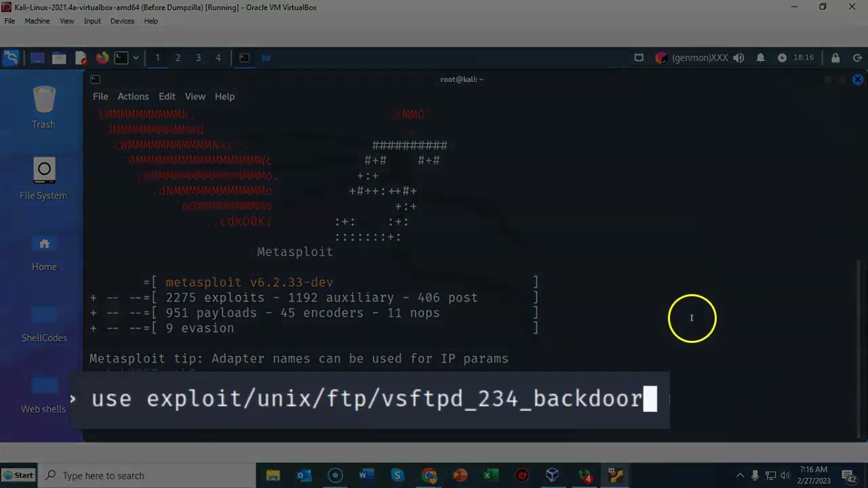
Task: Open the Kali applications menu dragon icon
Action: click(11, 58)
